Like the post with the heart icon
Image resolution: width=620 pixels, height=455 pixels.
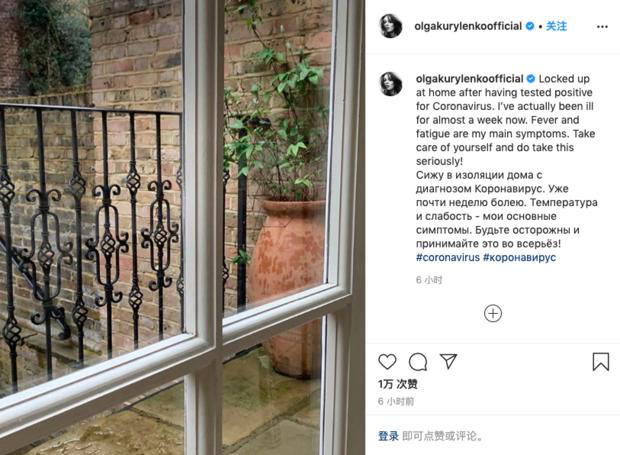387,362
